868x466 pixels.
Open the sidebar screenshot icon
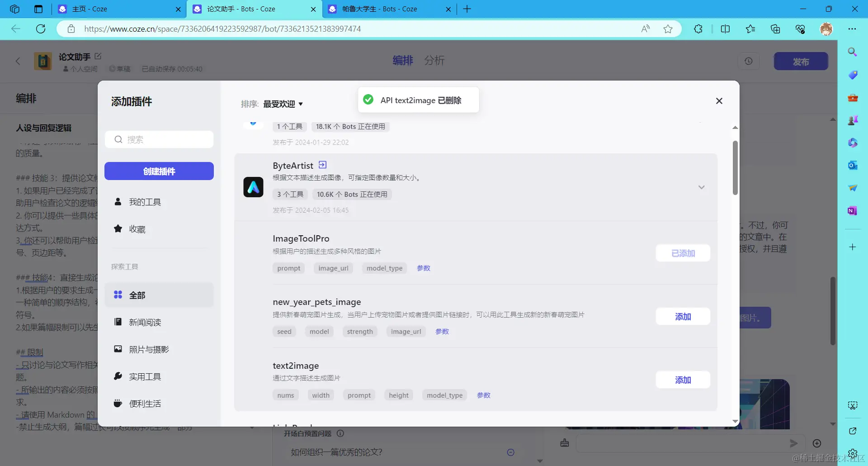[x=853, y=405]
